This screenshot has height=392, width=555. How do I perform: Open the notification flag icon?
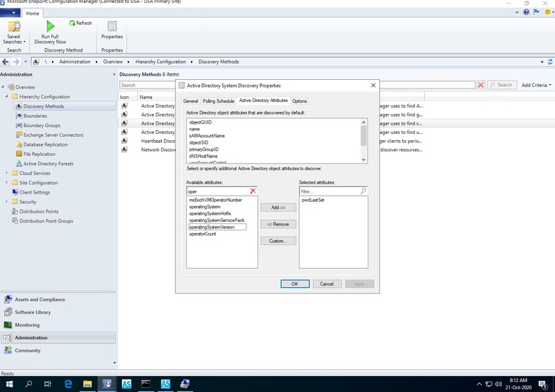pos(536,12)
